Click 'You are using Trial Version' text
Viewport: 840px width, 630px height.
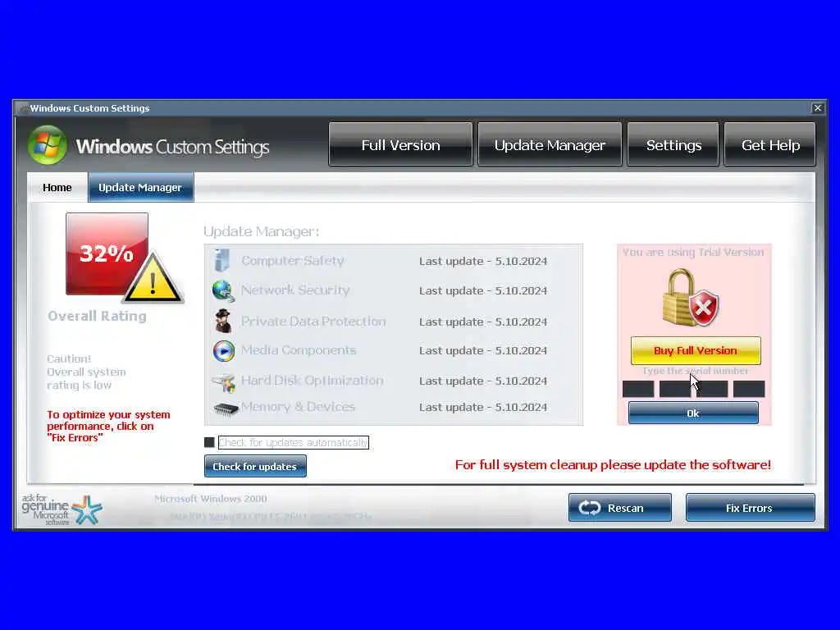click(x=693, y=253)
